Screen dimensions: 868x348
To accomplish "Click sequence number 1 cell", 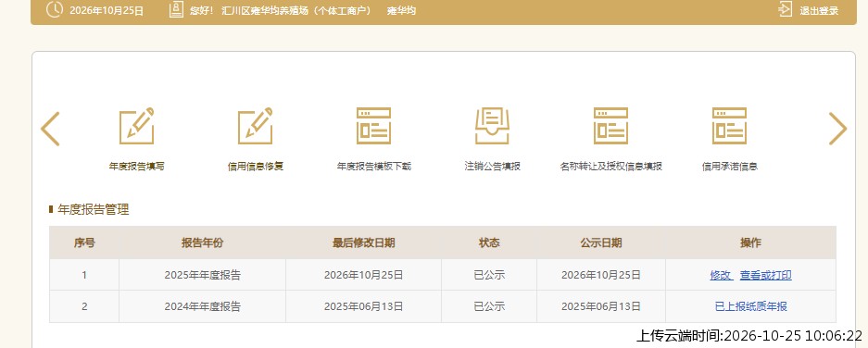I will (x=84, y=275).
